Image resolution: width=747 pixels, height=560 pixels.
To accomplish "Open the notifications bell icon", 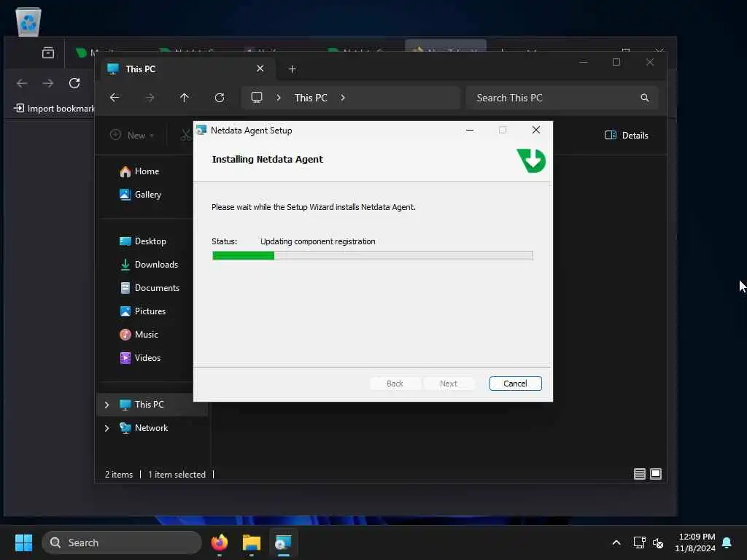I will pyautogui.click(x=727, y=542).
